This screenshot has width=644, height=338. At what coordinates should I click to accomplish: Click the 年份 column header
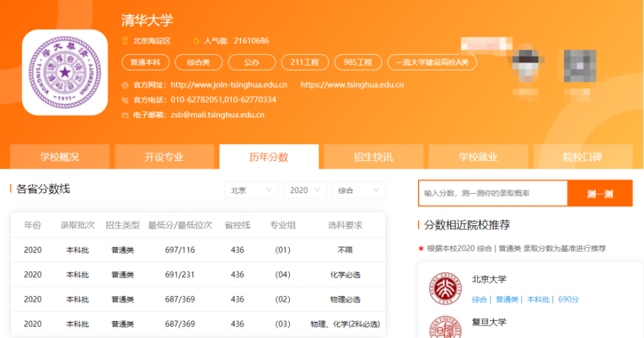click(32, 225)
